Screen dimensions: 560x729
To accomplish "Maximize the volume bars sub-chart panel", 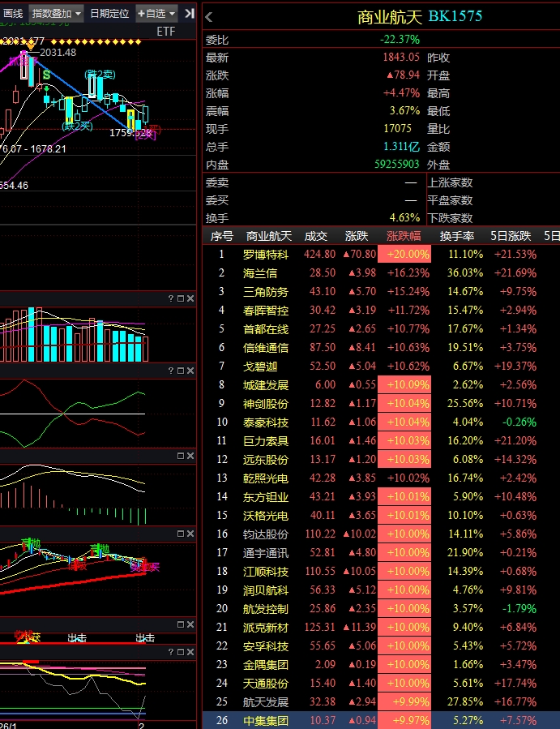I will [180, 298].
